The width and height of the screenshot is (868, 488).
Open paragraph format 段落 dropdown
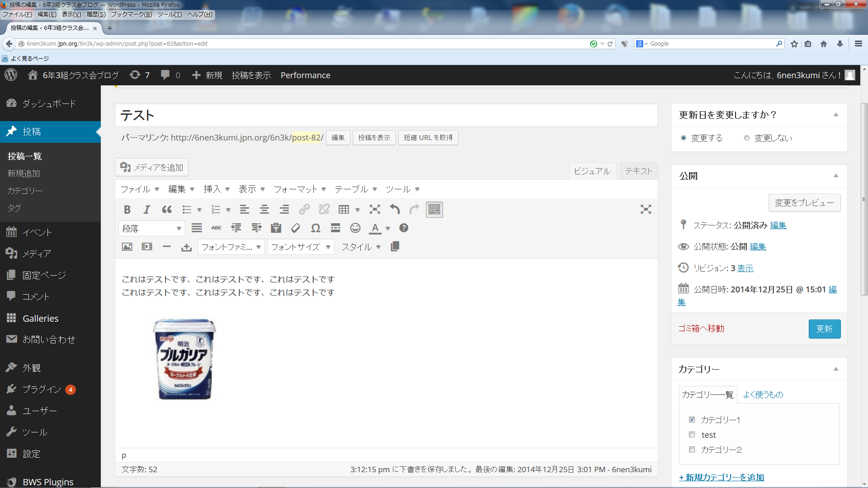152,228
